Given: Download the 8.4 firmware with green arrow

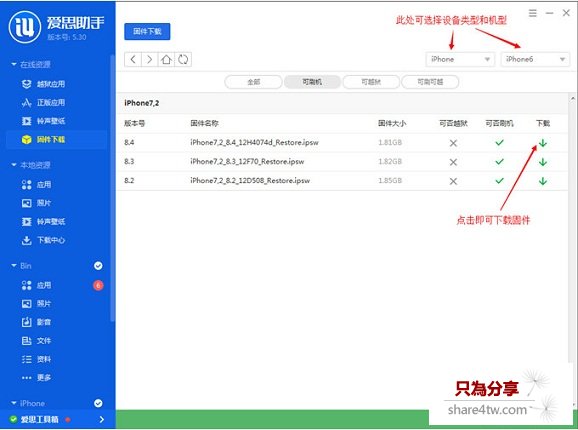Looking at the screenshot, I should click(543, 143).
